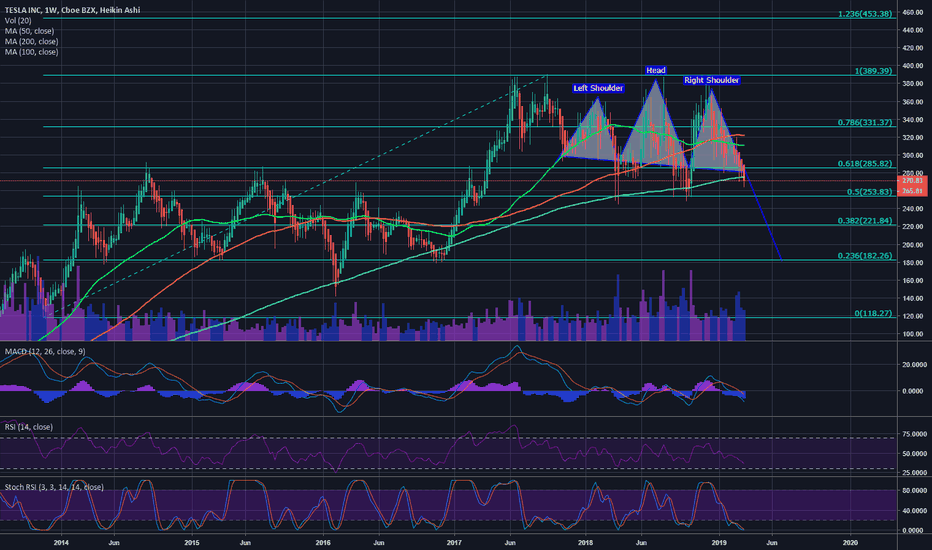The image size is (932, 550).
Task: Select the blue projected downtrend line
Action: [764, 217]
